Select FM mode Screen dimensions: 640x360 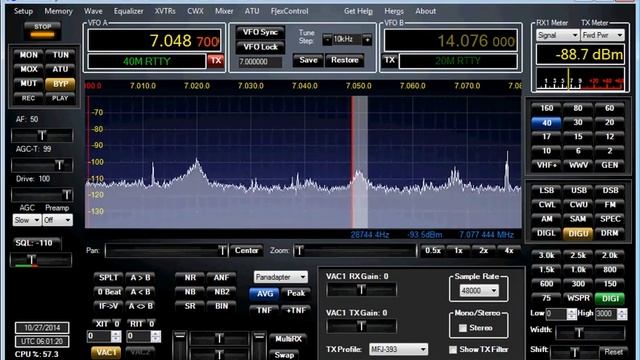tap(609, 204)
